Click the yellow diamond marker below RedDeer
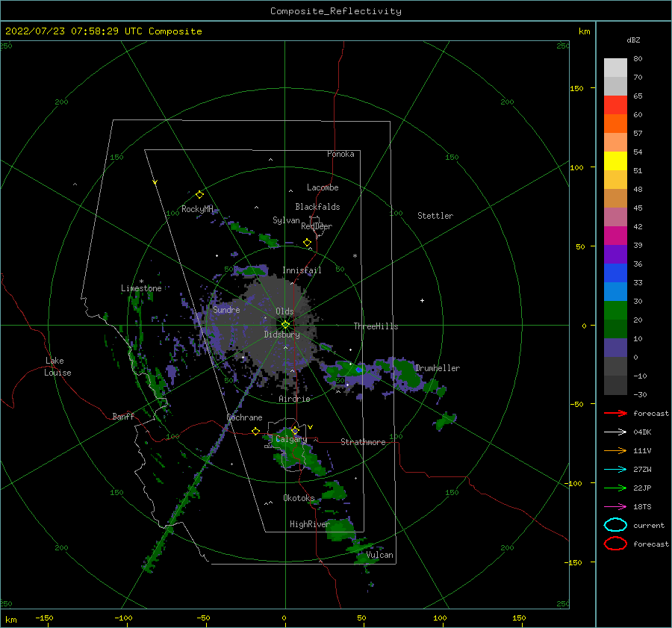672x628 pixels. click(x=307, y=243)
